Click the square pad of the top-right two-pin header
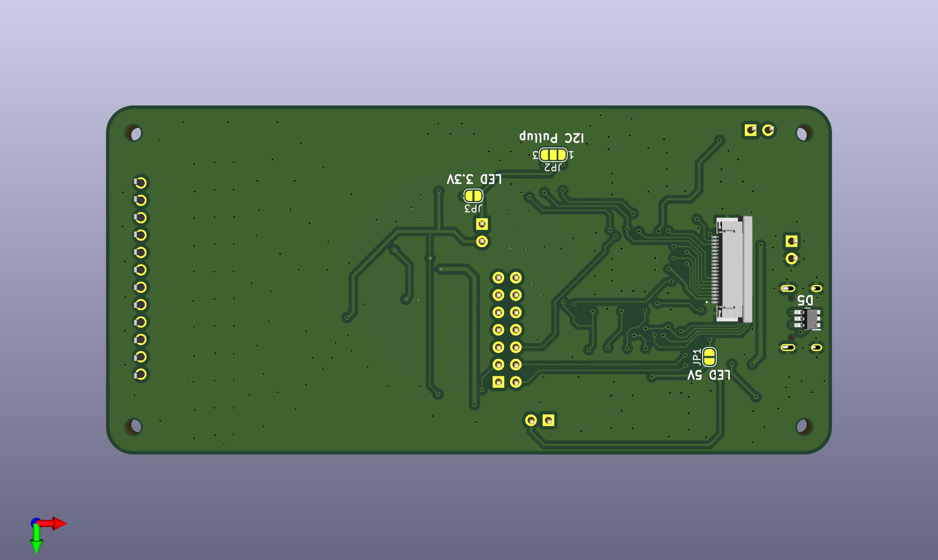Viewport: 938px width, 560px height. [751, 130]
